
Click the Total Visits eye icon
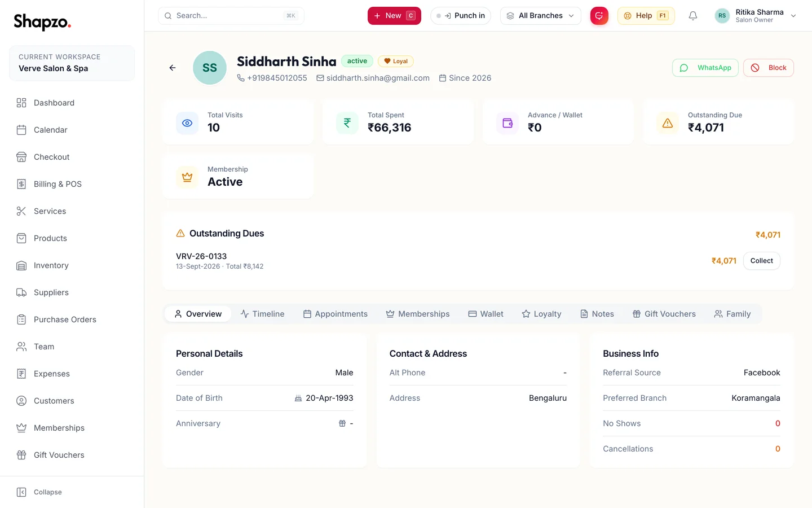[187, 123]
